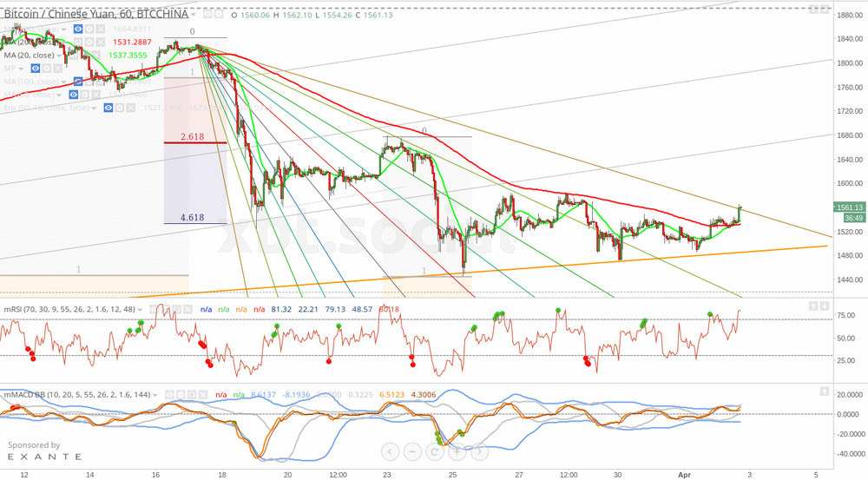Click the green MA value 1537.3555
This screenshot has height=480, width=868.
(x=128, y=56)
